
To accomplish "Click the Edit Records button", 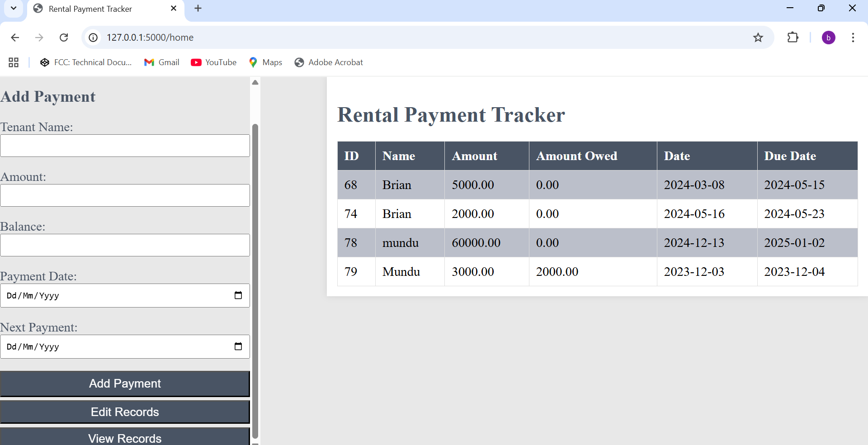I will tap(125, 412).
